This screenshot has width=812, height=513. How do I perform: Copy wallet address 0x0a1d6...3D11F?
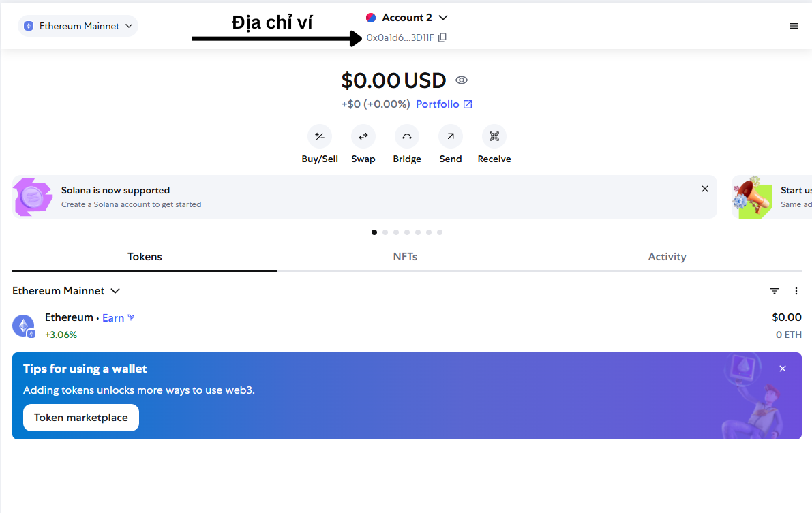442,37
